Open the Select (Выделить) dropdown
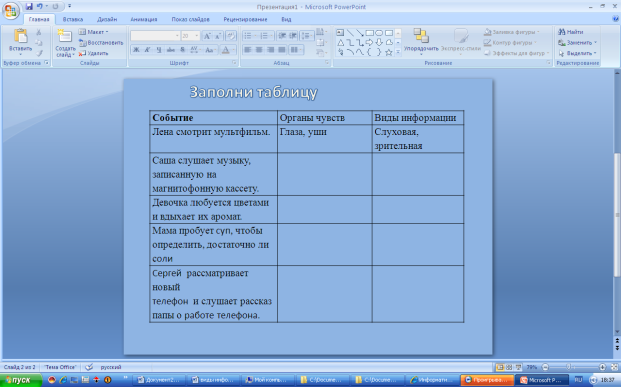Viewport: 621px width, 387px height. (577, 53)
